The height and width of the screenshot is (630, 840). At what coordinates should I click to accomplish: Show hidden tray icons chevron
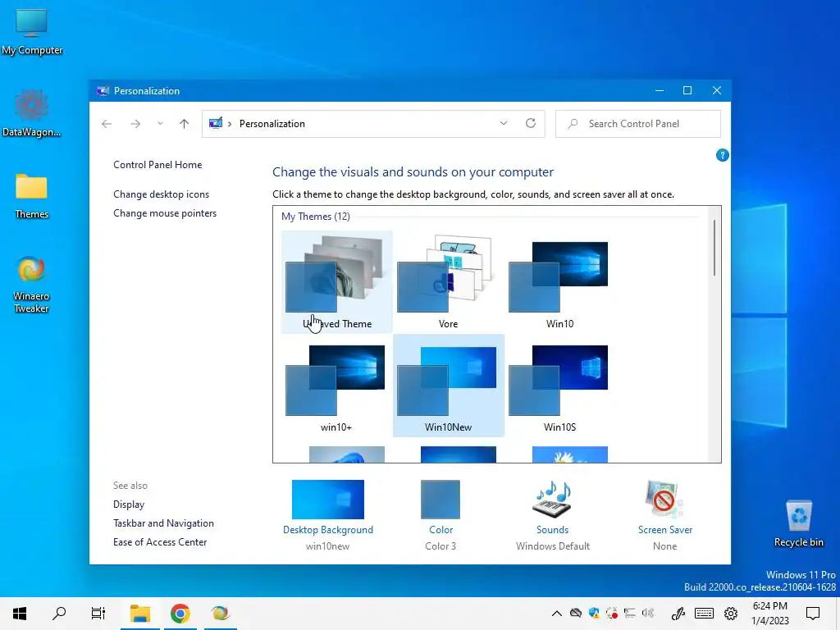click(557, 614)
